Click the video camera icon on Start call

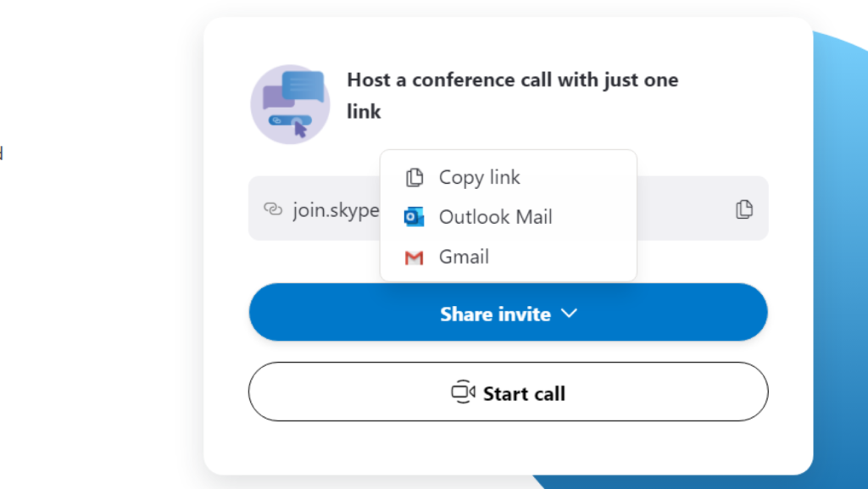463,392
